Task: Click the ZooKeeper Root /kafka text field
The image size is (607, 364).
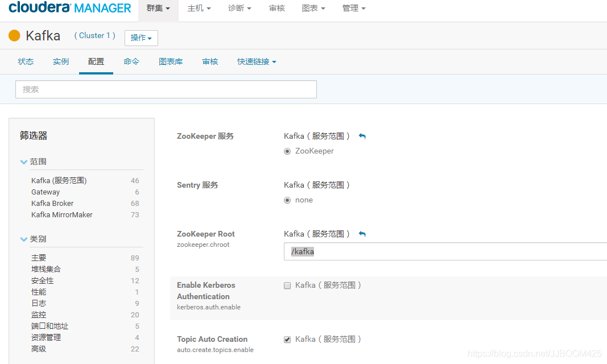Action: pyautogui.click(x=445, y=251)
